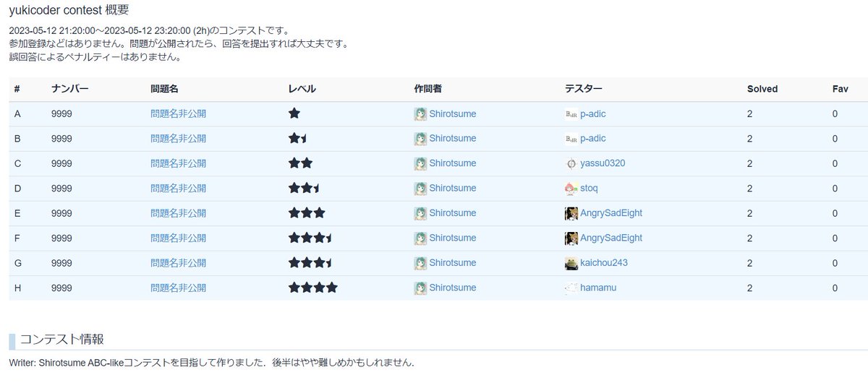
Task: Click the # column header
Action: 17,89
